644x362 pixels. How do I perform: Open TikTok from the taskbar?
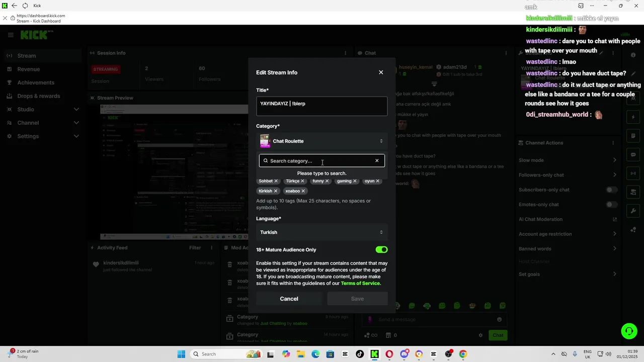click(x=360, y=354)
